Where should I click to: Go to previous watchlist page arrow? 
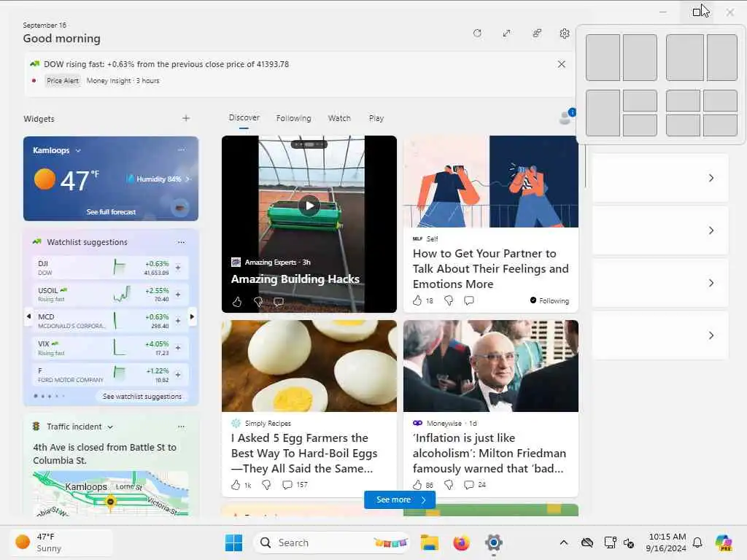pos(28,316)
